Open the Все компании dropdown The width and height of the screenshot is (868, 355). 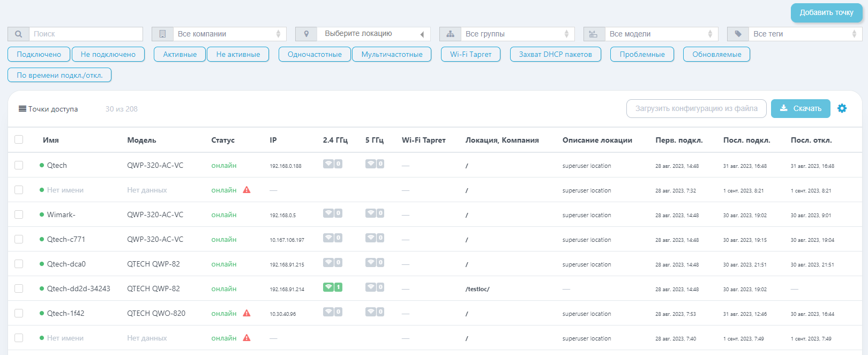pyautogui.click(x=229, y=34)
